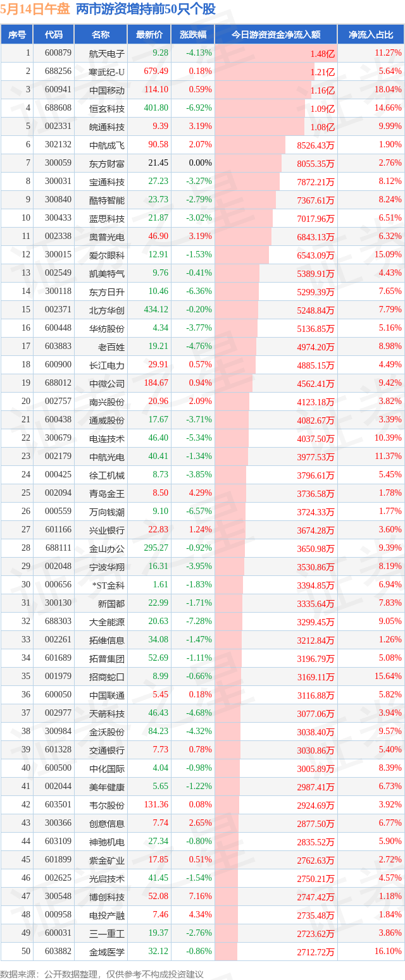
Task: Select stock name 中国联通
Action: point(107,695)
